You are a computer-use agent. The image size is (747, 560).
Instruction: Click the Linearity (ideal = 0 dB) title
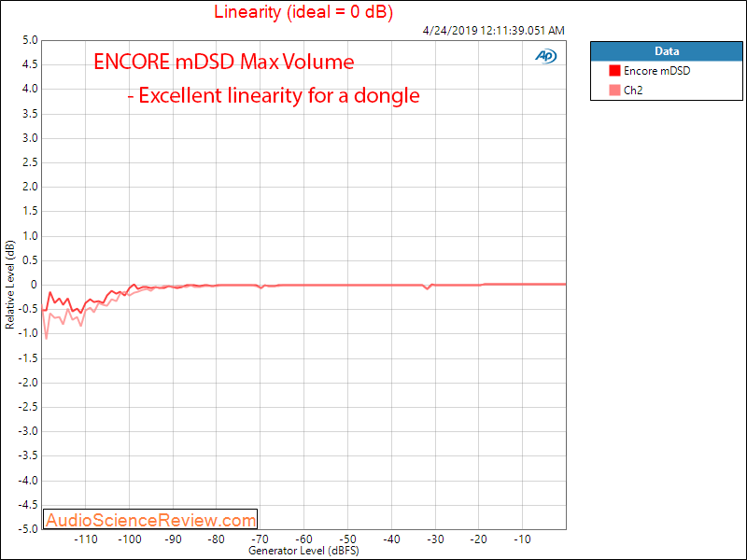pyautogui.click(x=303, y=12)
